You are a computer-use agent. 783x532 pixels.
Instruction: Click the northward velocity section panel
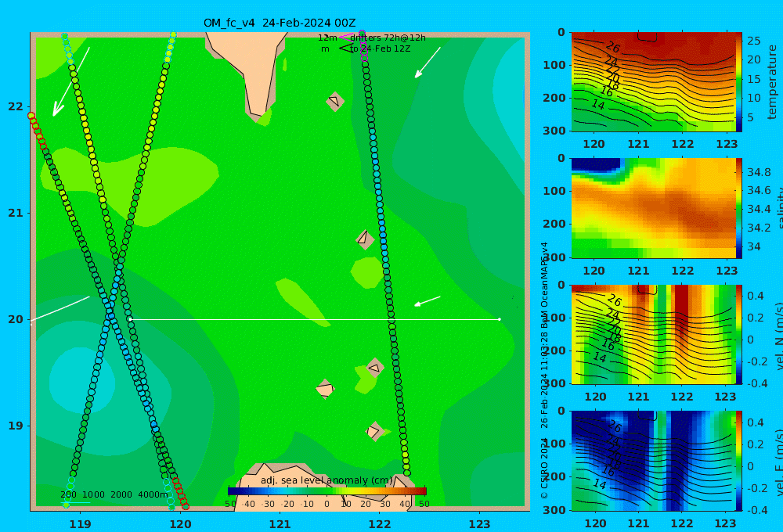[653, 334]
